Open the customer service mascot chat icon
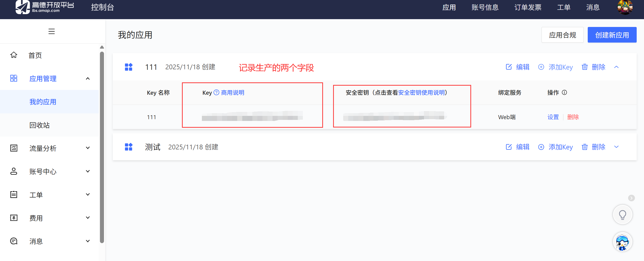The height and width of the screenshot is (261, 644). [622, 242]
